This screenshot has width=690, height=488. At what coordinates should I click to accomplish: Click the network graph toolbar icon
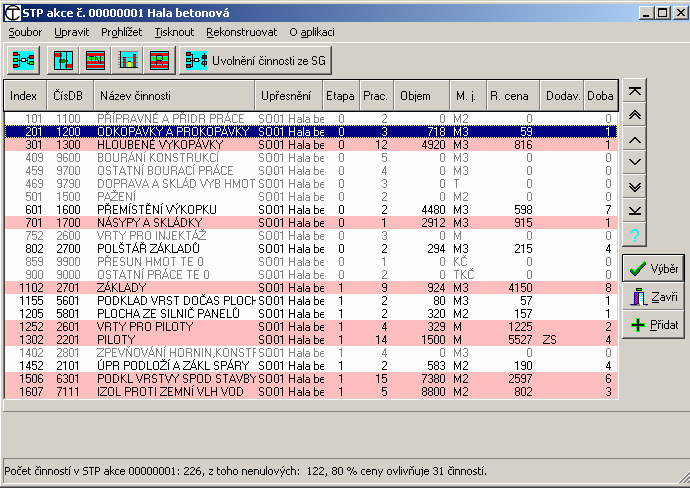[23, 60]
